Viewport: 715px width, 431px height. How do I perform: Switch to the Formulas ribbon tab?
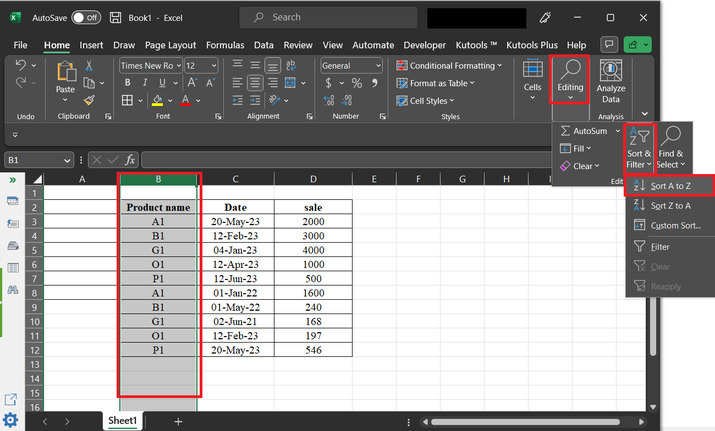click(226, 45)
